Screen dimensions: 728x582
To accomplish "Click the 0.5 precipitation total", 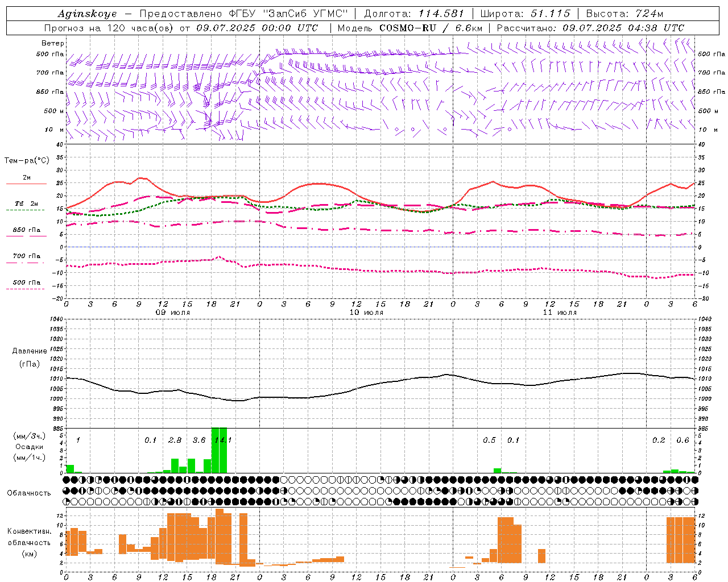I will (x=489, y=440).
